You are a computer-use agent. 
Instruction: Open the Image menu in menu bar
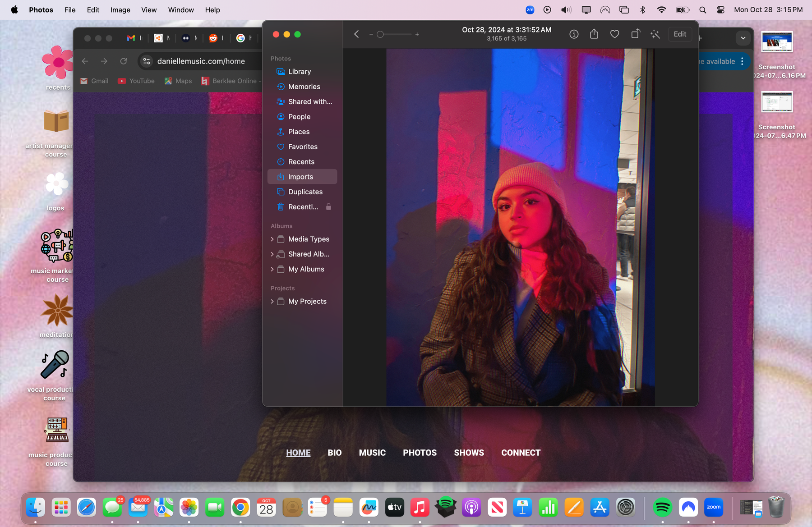[x=120, y=10]
